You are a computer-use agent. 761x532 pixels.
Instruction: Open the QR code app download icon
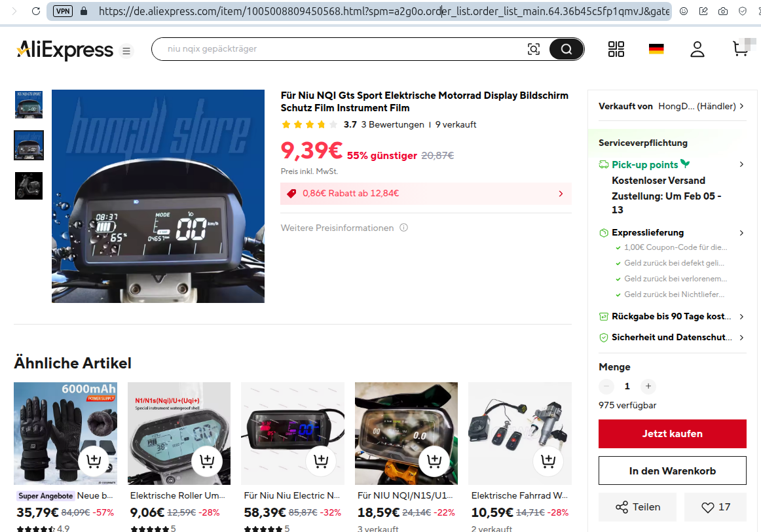[x=616, y=49]
